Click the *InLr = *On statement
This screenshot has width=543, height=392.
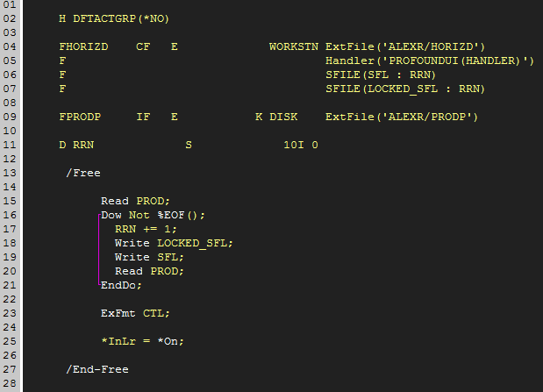pyautogui.click(x=142, y=341)
